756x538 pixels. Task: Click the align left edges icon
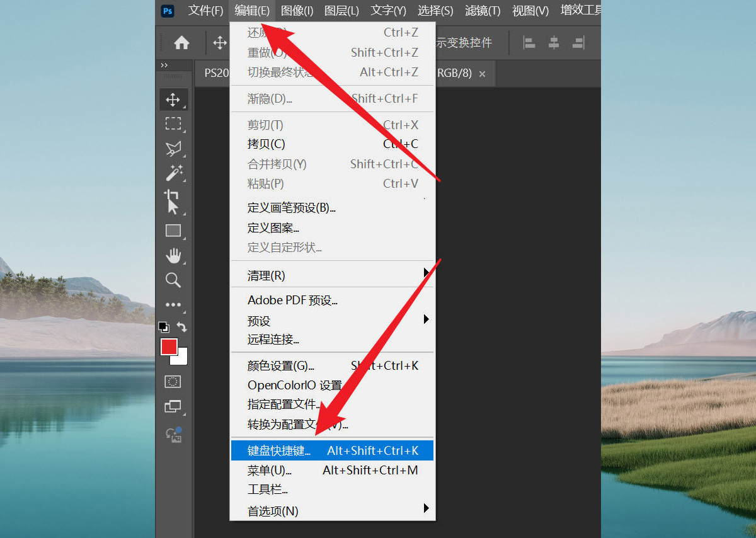click(x=530, y=43)
